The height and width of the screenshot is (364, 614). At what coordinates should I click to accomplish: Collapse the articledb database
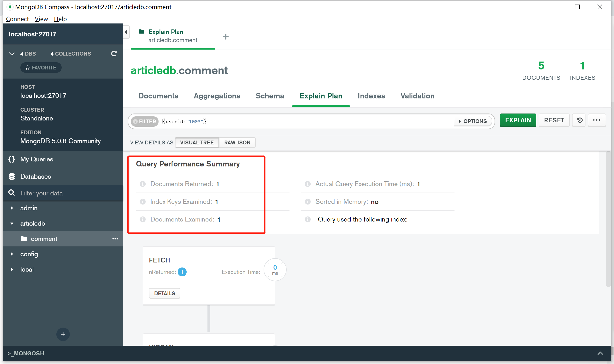(x=12, y=223)
